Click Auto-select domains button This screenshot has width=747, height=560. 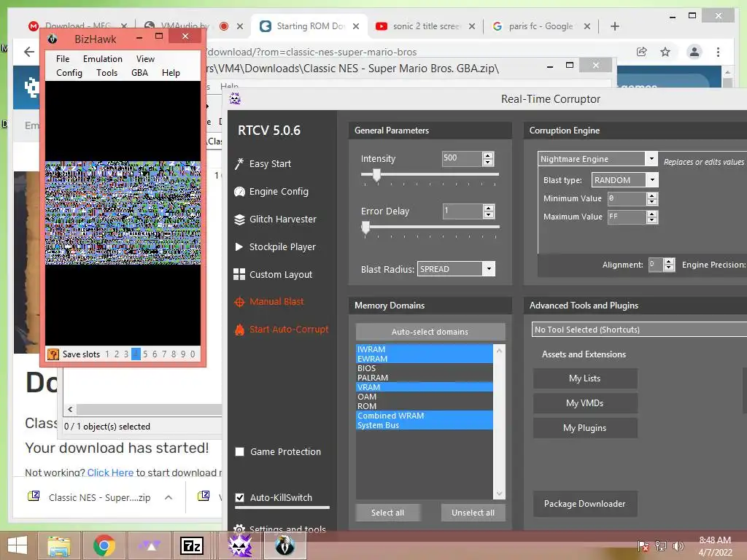[x=430, y=332]
